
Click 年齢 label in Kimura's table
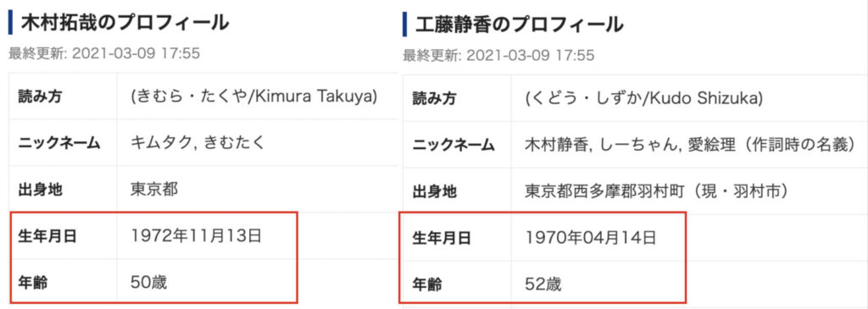pyautogui.click(x=33, y=283)
